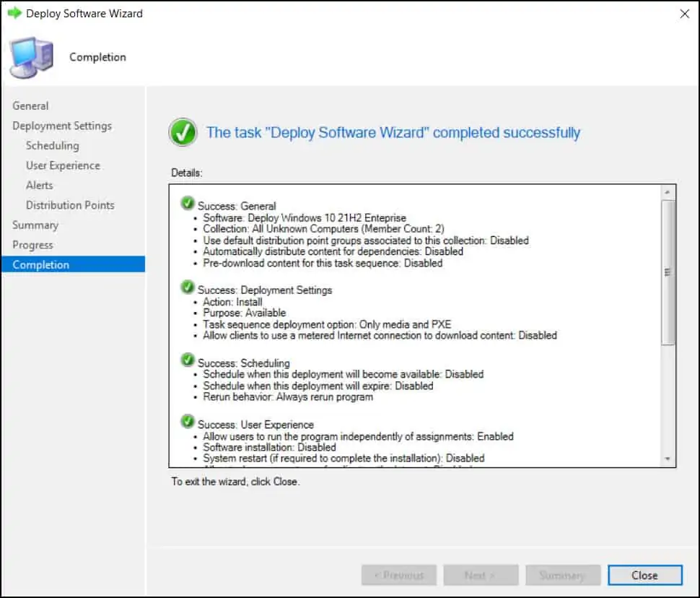Close the wizard window with X
This screenshot has width=700, height=598.
684,14
